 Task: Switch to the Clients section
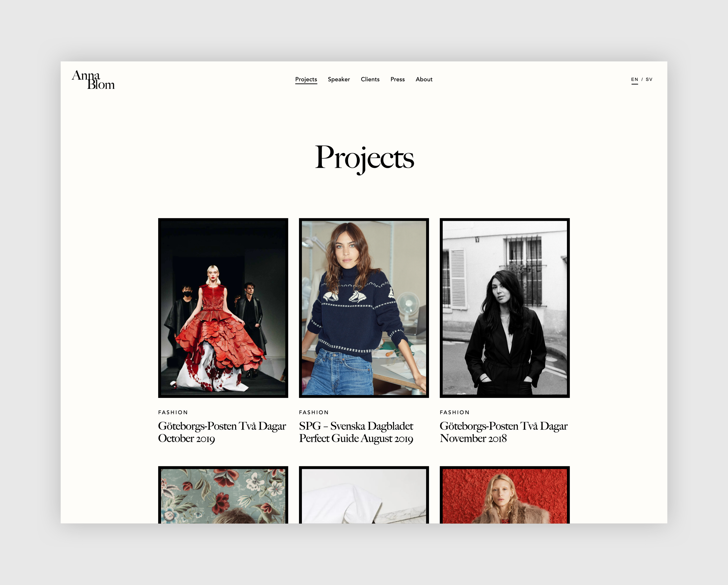pyautogui.click(x=370, y=79)
